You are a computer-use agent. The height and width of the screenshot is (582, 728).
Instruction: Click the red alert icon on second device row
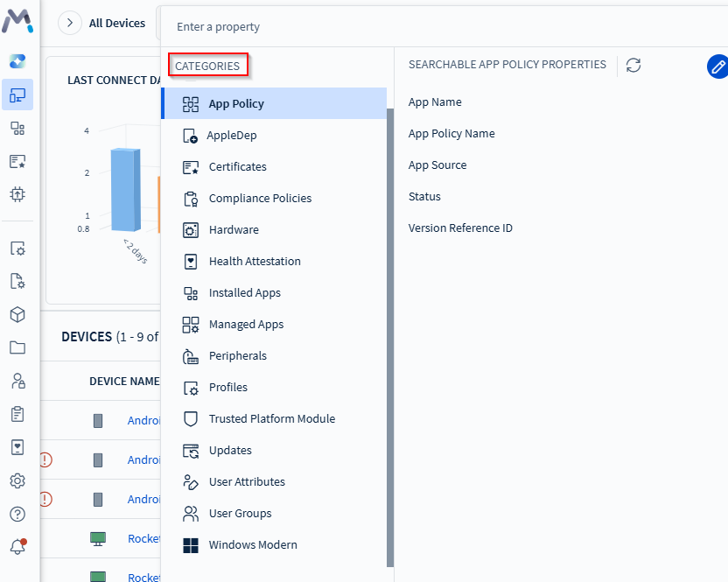coord(45,459)
